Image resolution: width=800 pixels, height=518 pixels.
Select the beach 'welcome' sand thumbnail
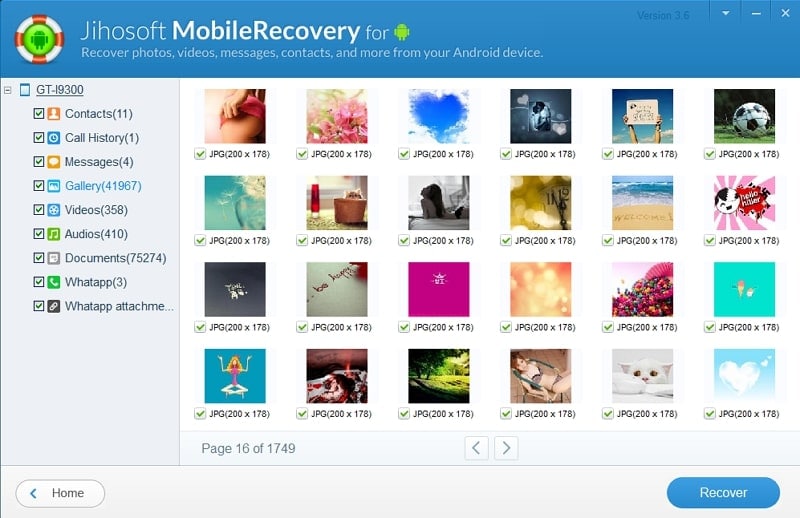642,203
